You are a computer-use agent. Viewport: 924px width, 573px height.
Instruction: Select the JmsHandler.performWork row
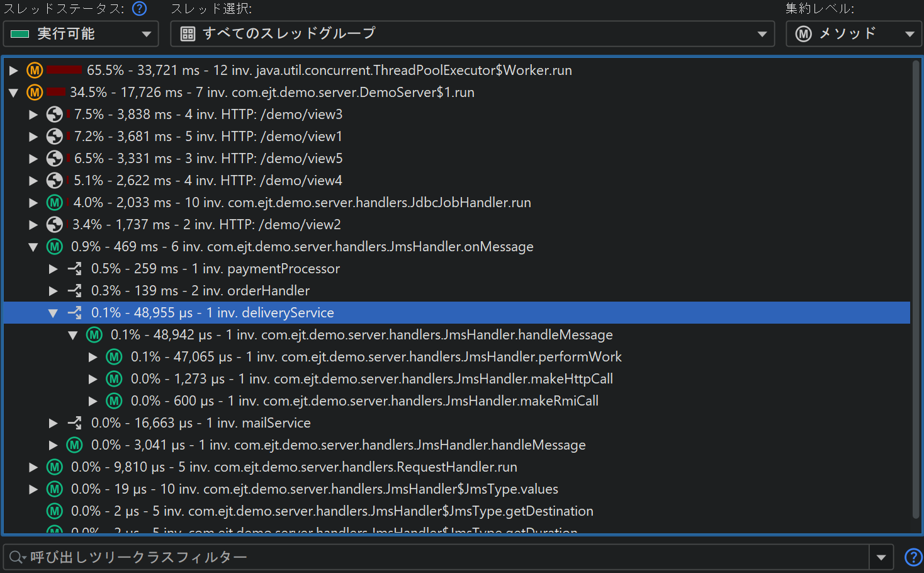point(376,357)
